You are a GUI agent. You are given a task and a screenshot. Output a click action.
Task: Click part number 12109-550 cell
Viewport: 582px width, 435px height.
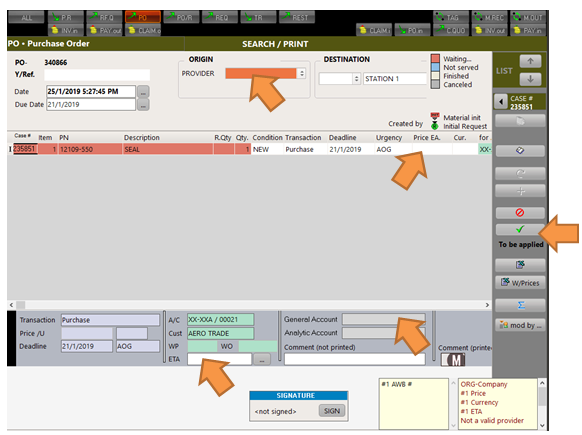tap(90, 149)
